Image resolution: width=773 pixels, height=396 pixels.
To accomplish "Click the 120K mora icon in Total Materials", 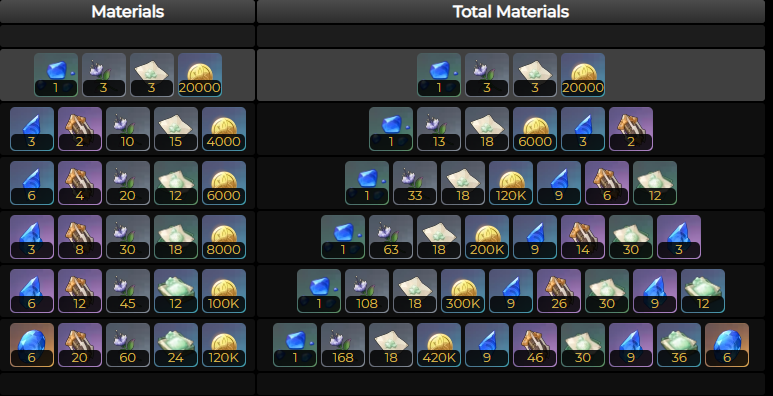I will point(511,183).
